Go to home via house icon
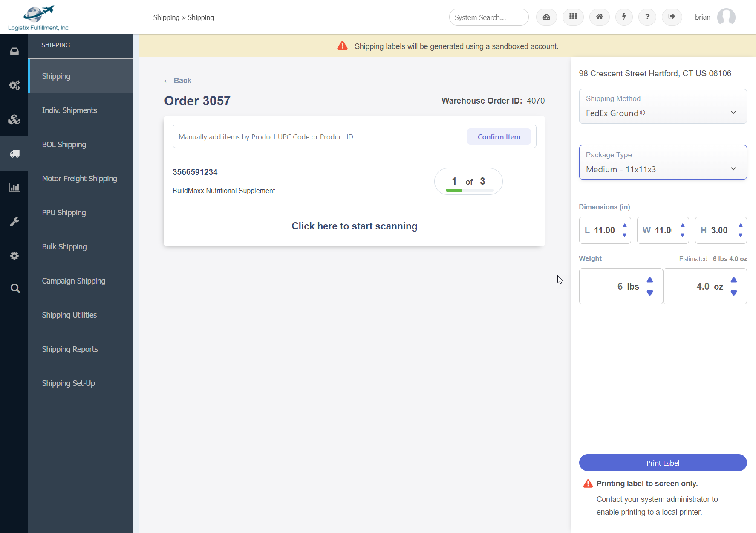 600,17
